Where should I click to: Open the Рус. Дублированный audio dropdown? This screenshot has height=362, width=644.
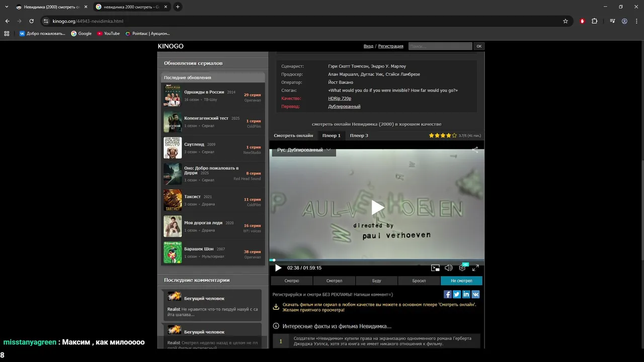(304, 150)
